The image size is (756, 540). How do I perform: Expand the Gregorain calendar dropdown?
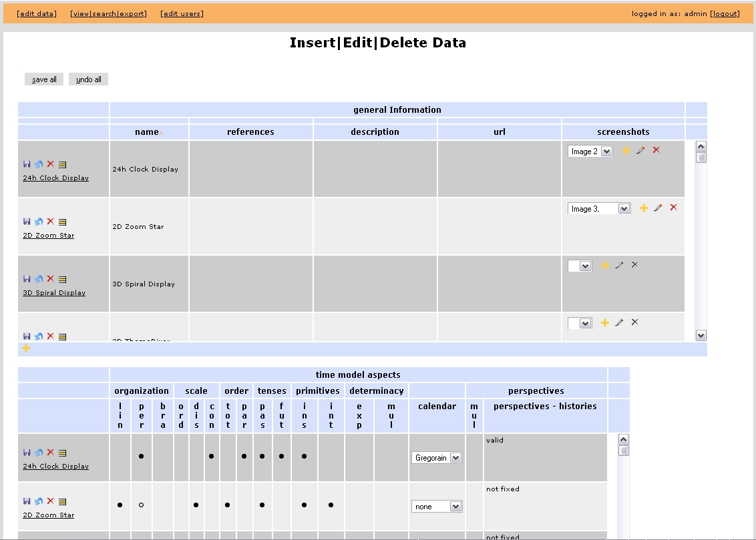click(455, 458)
